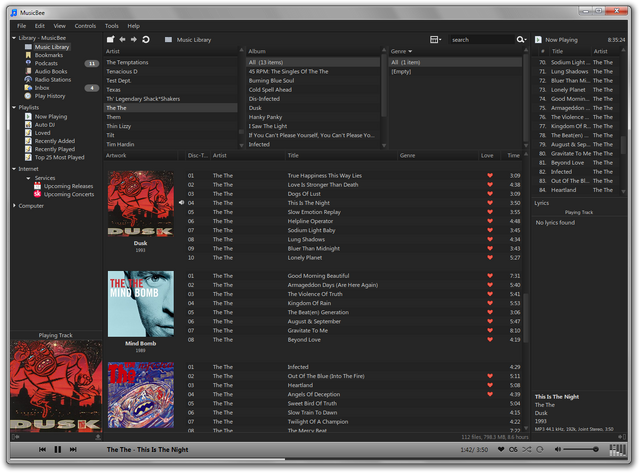The height and width of the screenshot is (473, 640).
Task: Open Upcoming Concerts service
Action: 69,194
